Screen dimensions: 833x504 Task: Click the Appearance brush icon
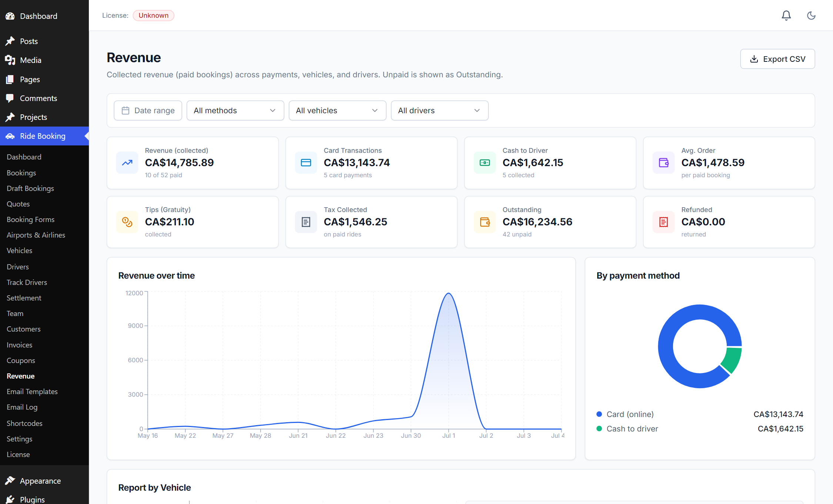pos(10,481)
